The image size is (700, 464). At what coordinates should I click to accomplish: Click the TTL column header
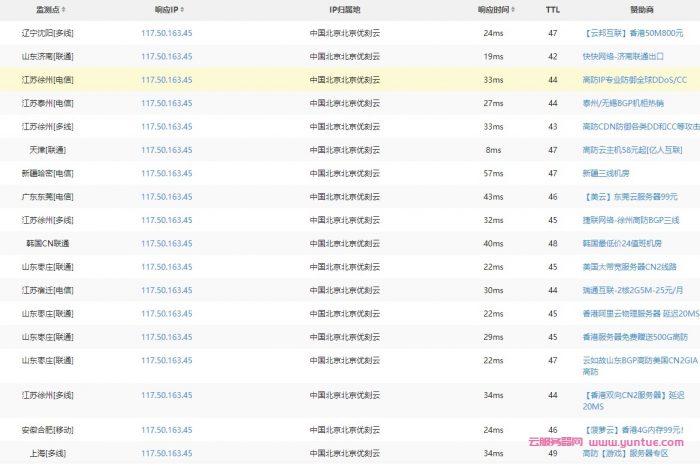552,9
